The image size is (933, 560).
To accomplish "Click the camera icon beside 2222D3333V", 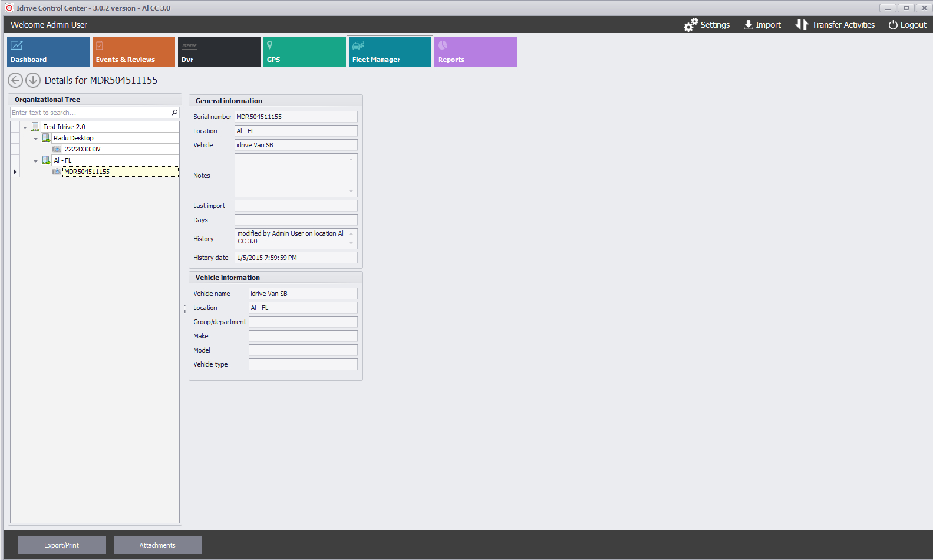I will coord(57,149).
